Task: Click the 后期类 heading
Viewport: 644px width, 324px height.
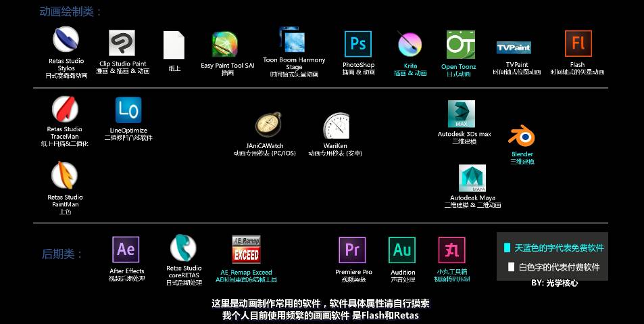Action: pos(62,254)
